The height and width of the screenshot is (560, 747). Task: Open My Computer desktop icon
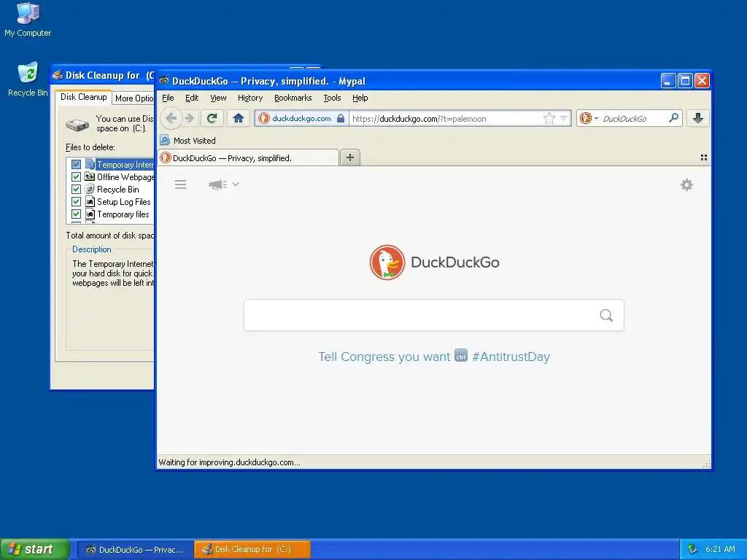coord(28,19)
